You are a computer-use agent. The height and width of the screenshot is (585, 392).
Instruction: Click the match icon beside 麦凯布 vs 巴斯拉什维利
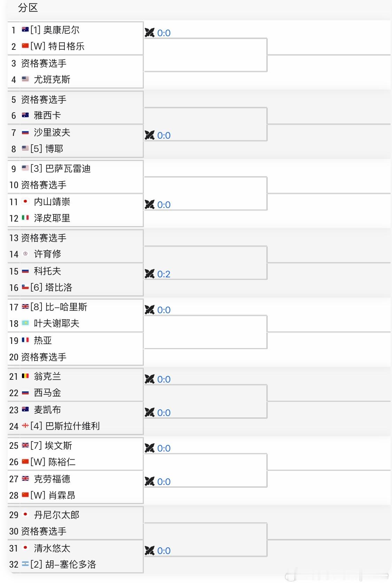coord(149,413)
